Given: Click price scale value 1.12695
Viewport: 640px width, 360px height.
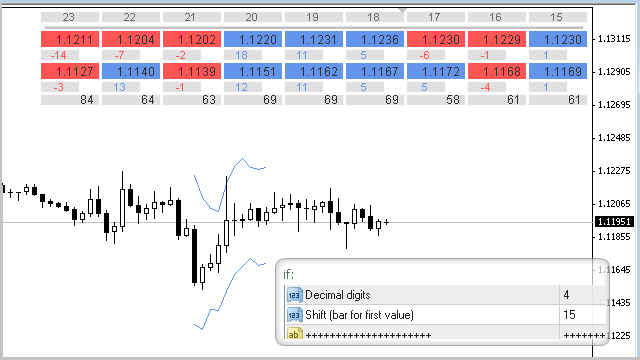Looking at the screenshot, I should point(614,105).
